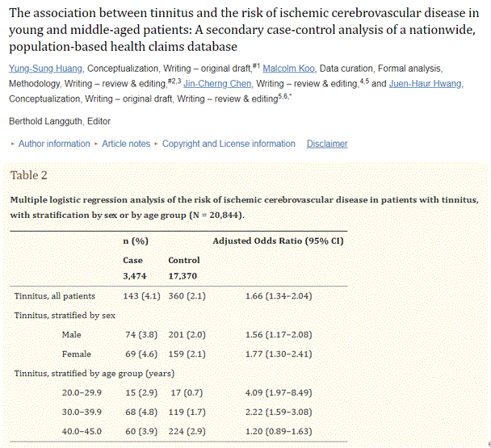Click the 'Male' row label

point(71,335)
